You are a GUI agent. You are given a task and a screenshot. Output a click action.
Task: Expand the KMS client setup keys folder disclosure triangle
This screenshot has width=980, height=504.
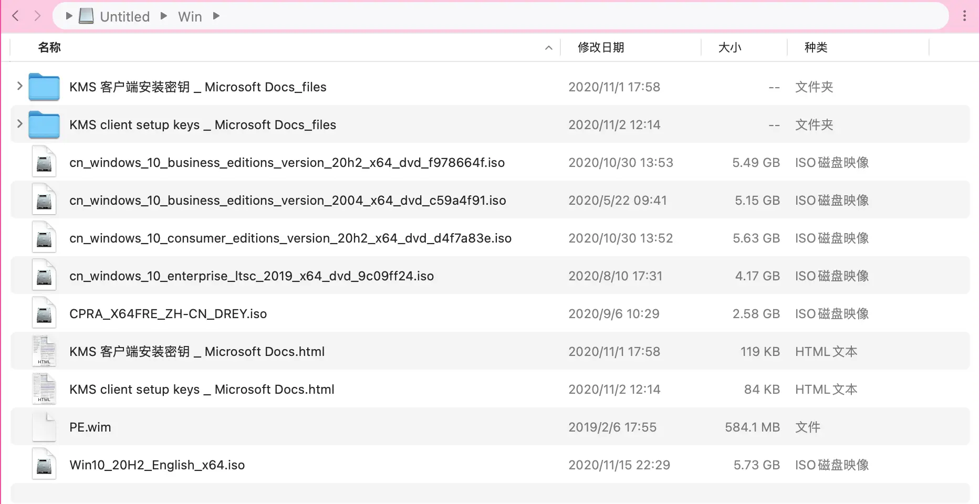point(19,124)
